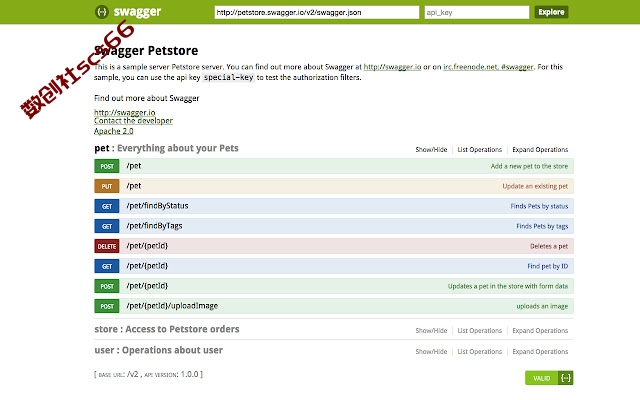Click the DELETE badge for /pet/{petId}

coord(107,246)
